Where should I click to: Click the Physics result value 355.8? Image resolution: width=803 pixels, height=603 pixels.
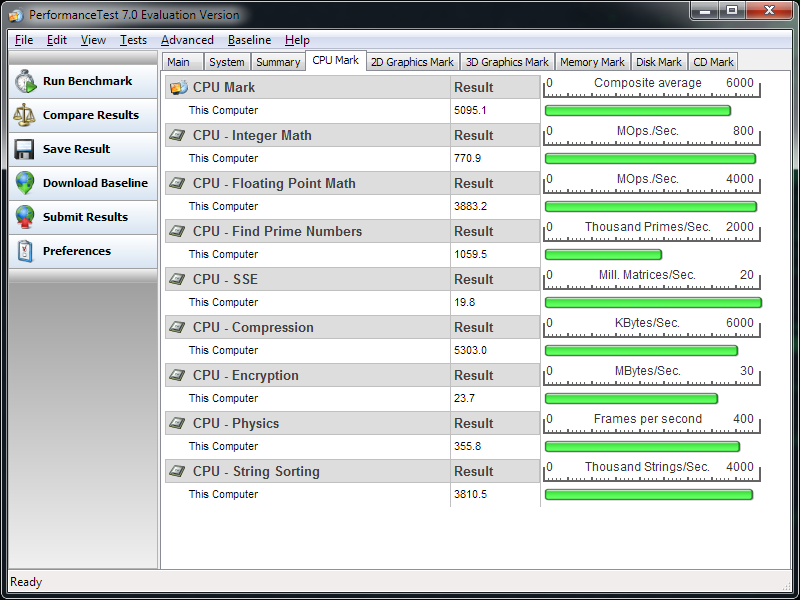pyautogui.click(x=468, y=446)
